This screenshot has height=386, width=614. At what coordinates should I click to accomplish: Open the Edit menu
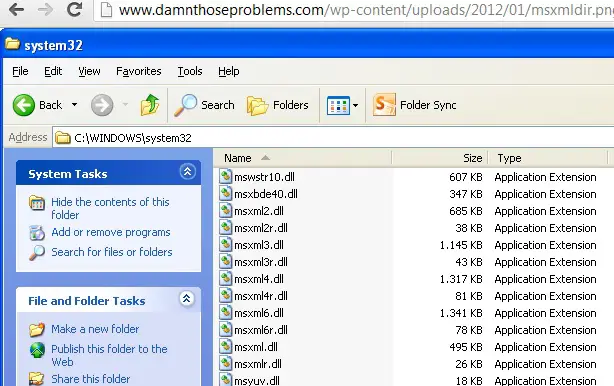pos(53,71)
